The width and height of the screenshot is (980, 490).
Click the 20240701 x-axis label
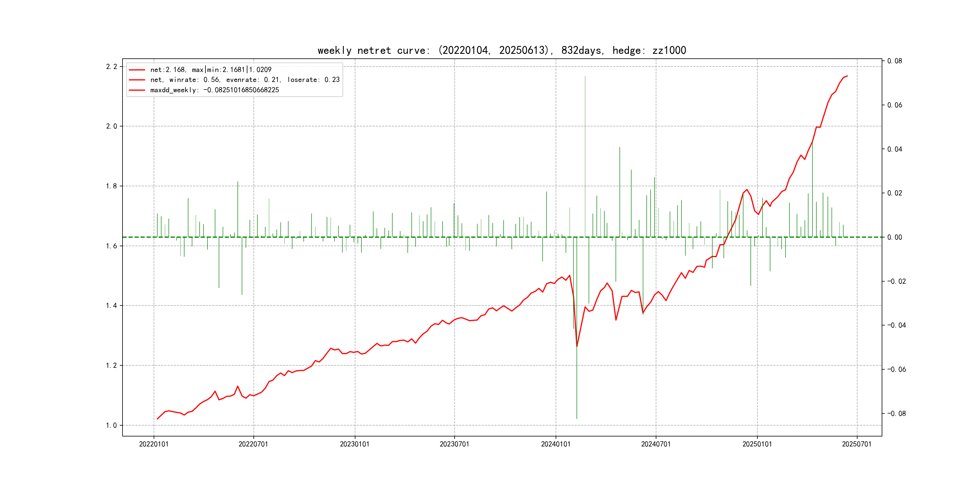tap(655, 444)
